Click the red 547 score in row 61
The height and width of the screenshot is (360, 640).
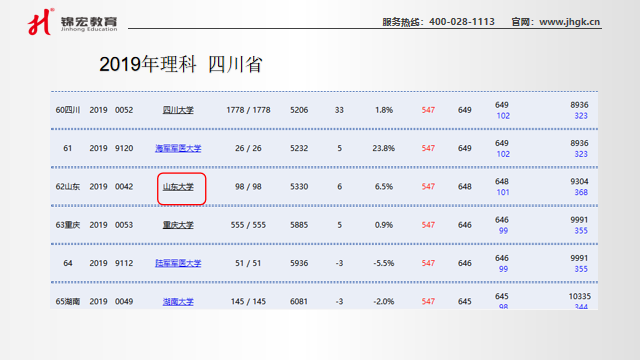pyautogui.click(x=428, y=148)
